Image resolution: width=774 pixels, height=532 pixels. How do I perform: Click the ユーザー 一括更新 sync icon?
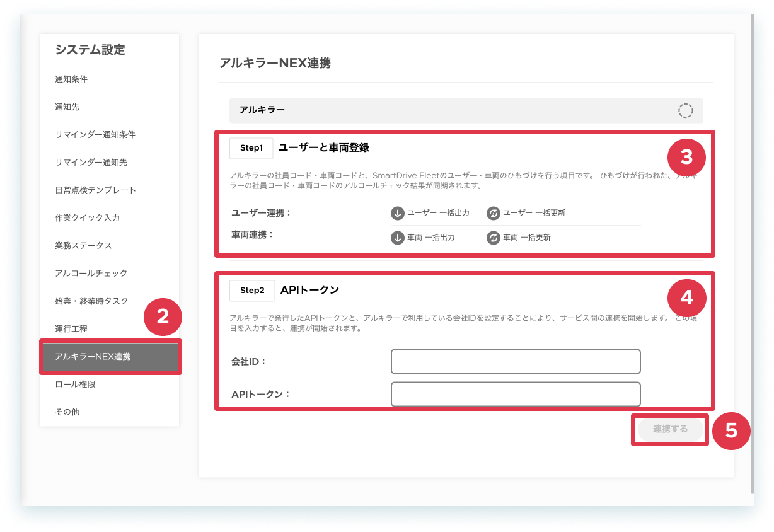click(x=494, y=213)
